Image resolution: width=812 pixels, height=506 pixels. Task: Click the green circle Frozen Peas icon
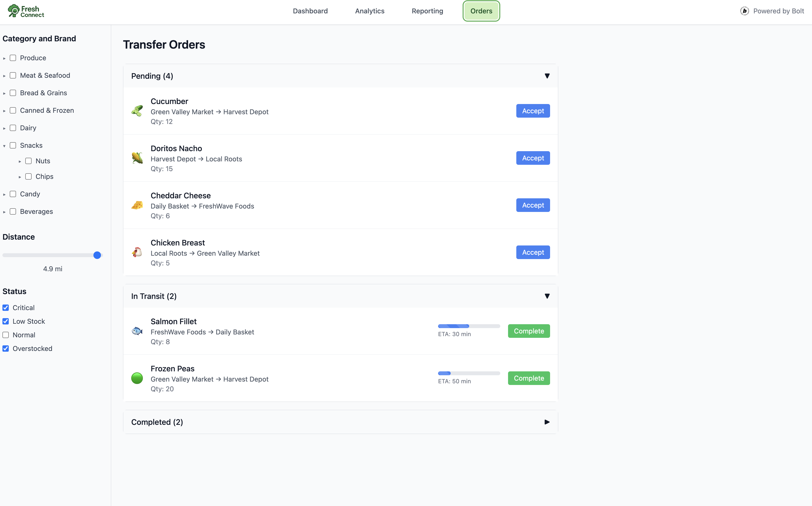click(x=137, y=378)
